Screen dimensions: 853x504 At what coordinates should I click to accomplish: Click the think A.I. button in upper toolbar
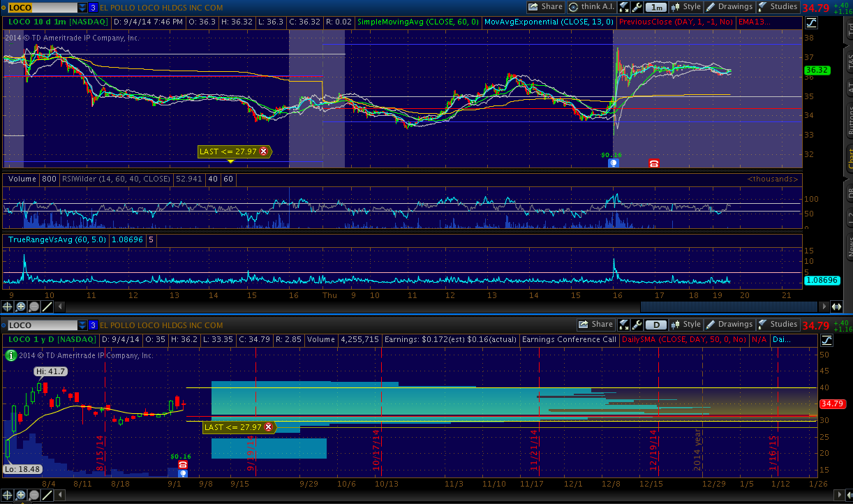pos(588,7)
